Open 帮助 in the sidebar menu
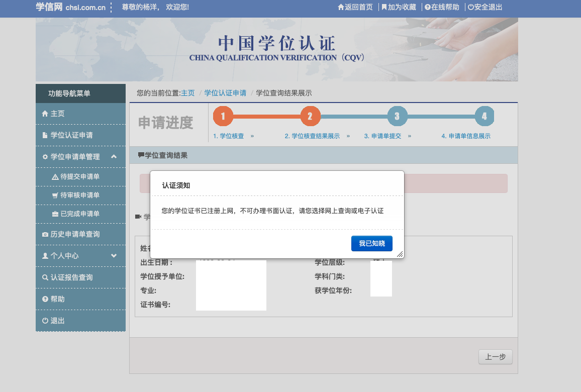 point(57,299)
